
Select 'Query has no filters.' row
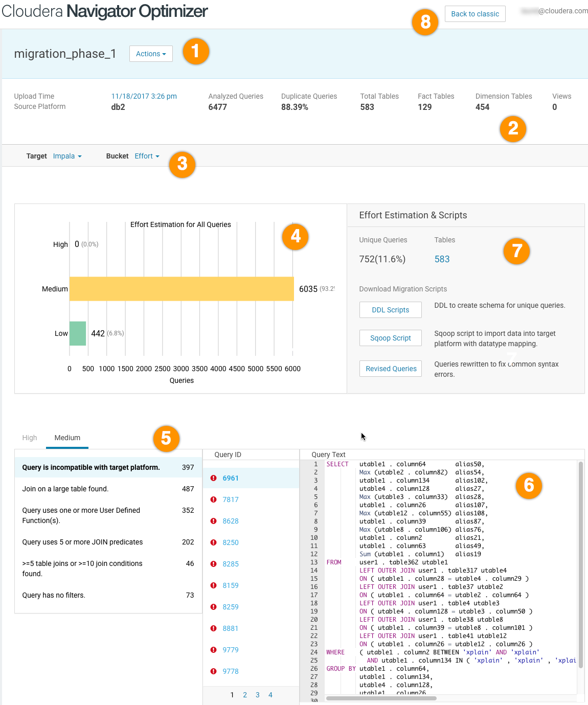(108, 595)
